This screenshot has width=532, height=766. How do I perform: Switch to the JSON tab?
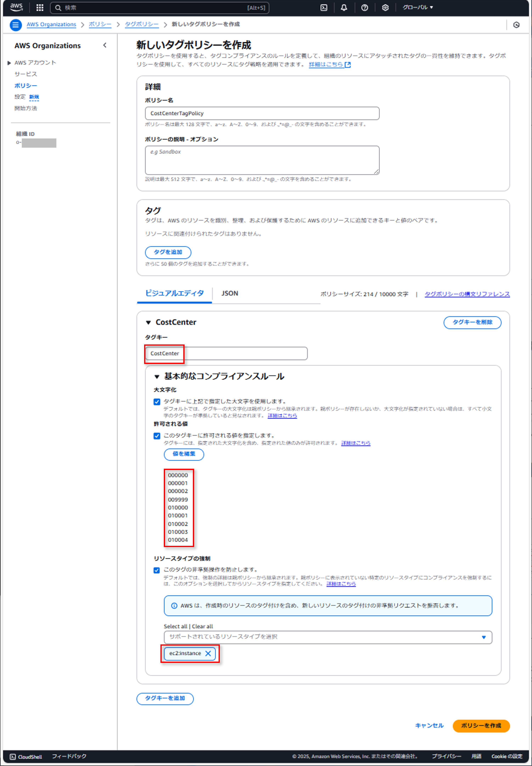(x=230, y=293)
